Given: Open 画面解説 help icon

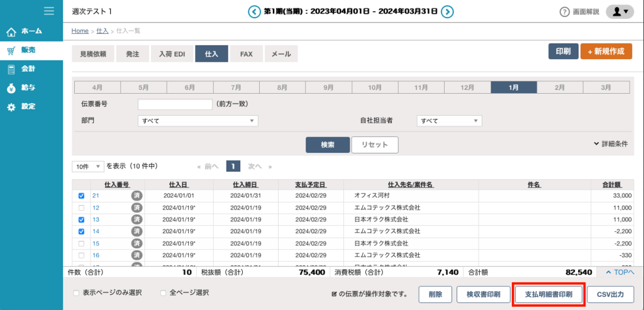Looking at the screenshot, I should coord(565,12).
